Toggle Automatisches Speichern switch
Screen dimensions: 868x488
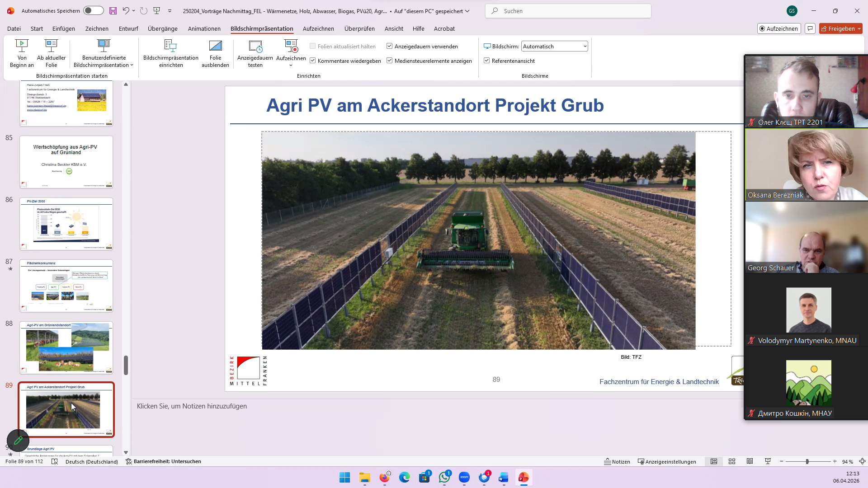pyautogui.click(x=93, y=11)
